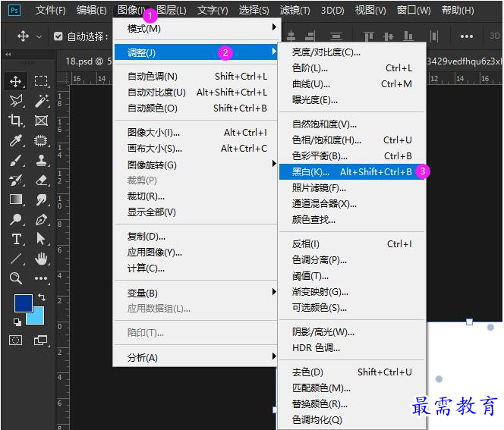Toggle Quick Mask mode
The width and height of the screenshot is (504, 430).
pos(16,340)
